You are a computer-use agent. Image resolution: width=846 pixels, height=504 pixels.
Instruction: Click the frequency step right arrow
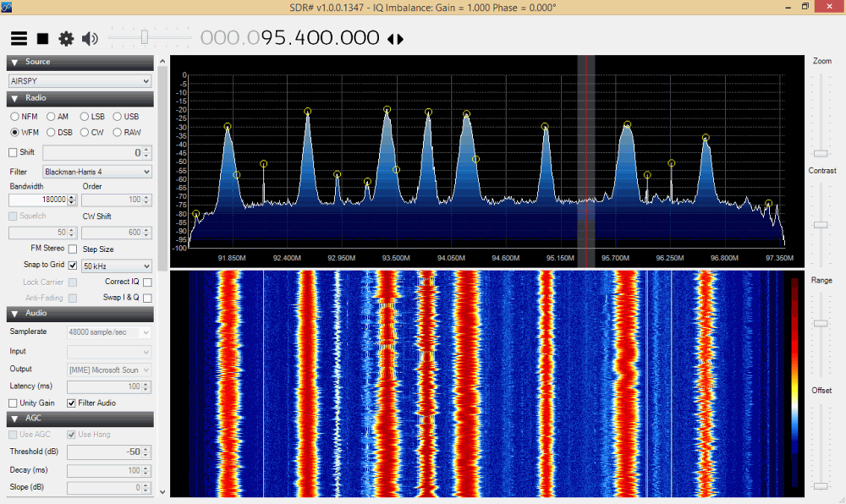tap(400, 39)
